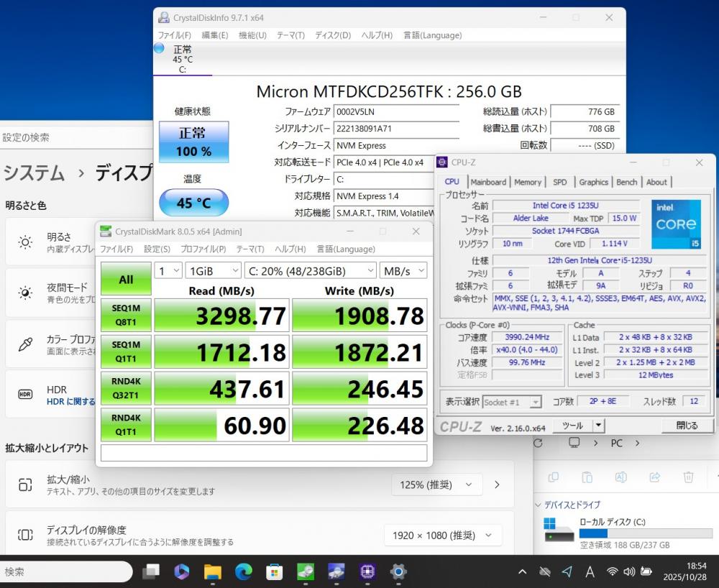Click the CrystalDiskMark icon in the taskbar

306,571
